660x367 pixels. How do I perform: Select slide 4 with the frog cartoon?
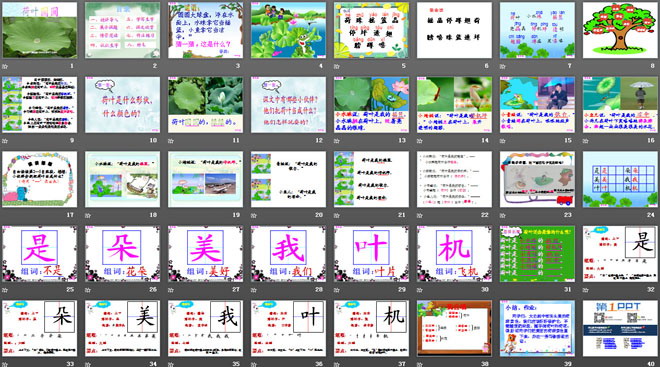[288, 30]
